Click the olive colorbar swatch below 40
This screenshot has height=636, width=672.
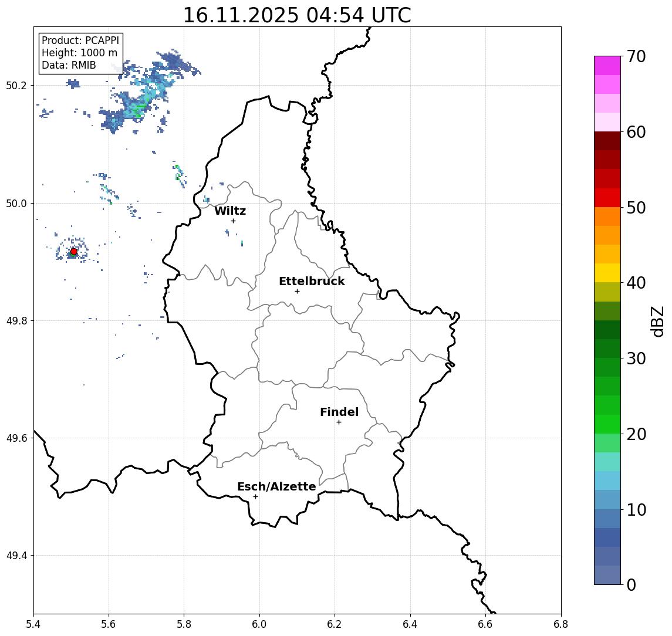(x=607, y=292)
